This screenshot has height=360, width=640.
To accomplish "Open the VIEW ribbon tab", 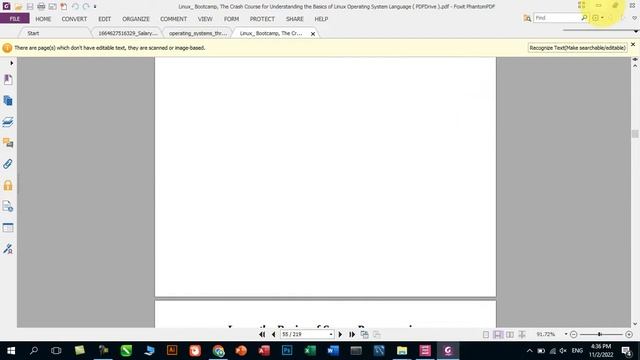I will tap(205, 19).
